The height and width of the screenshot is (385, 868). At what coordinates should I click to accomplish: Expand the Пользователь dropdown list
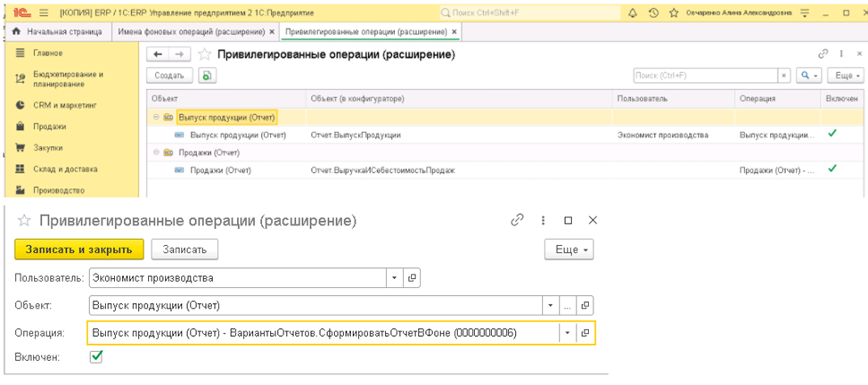tap(395, 278)
